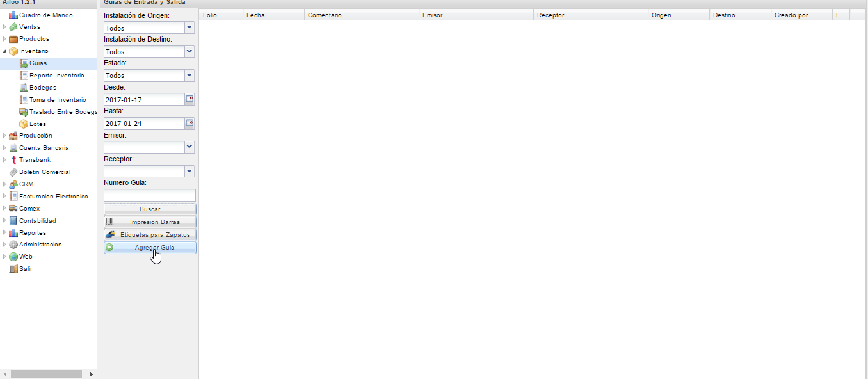Sort by the Folio column header
Screen dimensions: 868x379
pyautogui.click(x=220, y=15)
